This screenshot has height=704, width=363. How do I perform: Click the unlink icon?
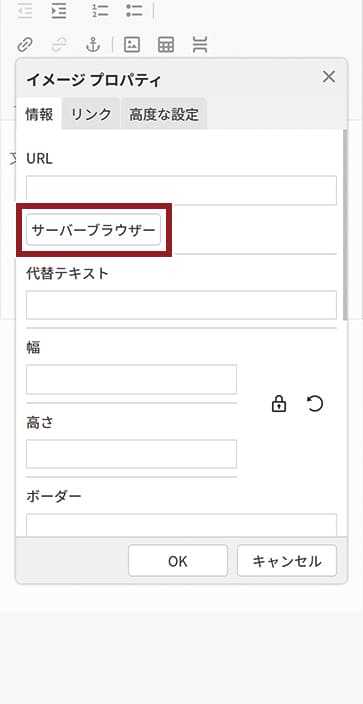click(59, 45)
